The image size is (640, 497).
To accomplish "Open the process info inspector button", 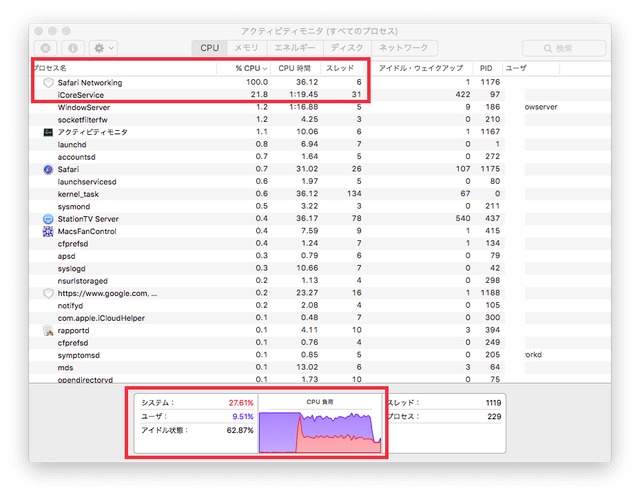I will tap(73, 48).
